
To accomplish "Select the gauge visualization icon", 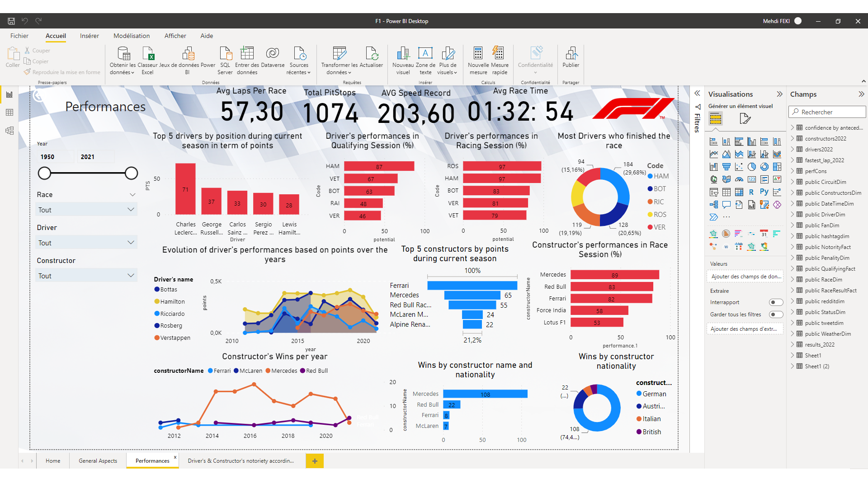I will click(739, 179).
